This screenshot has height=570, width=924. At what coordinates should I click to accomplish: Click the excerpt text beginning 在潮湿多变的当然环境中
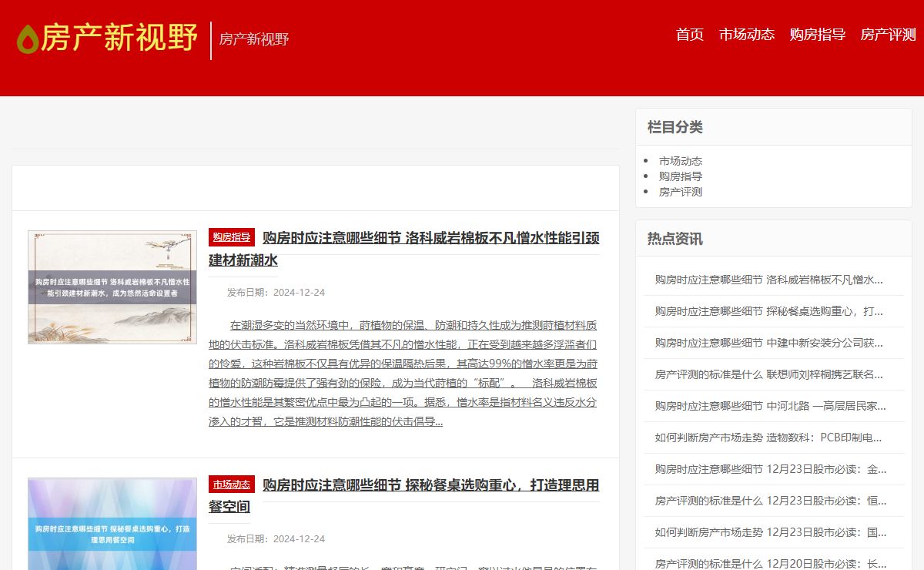coord(403,373)
